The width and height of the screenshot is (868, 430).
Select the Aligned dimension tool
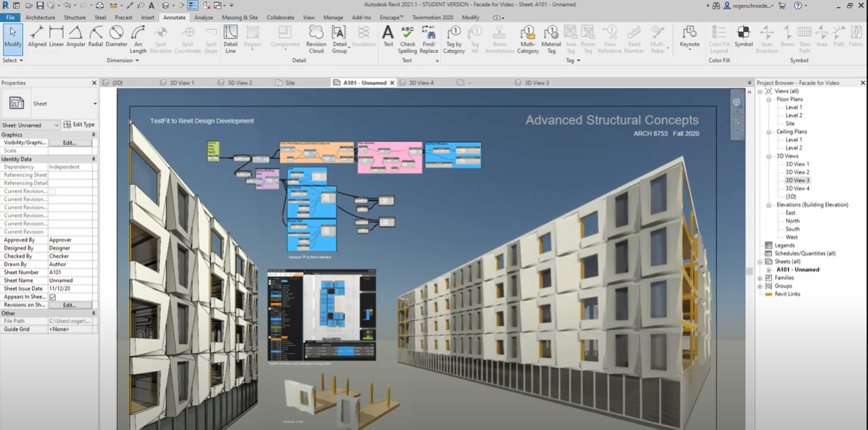tap(37, 36)
